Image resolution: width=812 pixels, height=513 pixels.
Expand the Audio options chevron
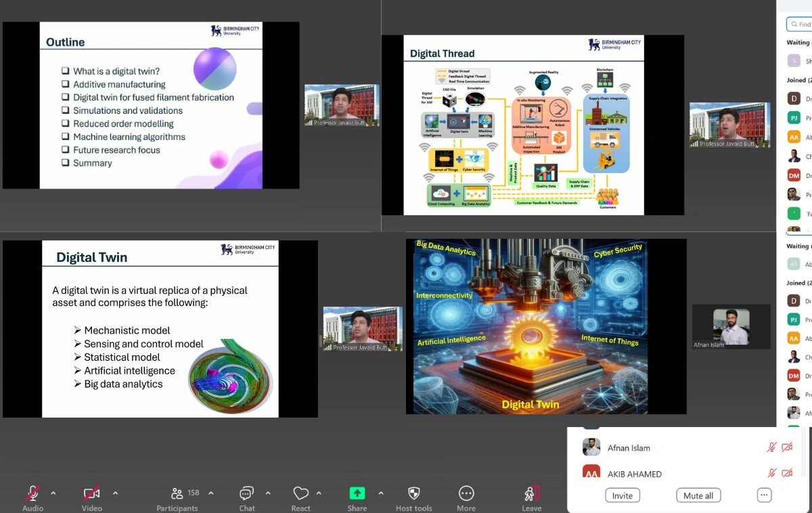tap(53, 493)
